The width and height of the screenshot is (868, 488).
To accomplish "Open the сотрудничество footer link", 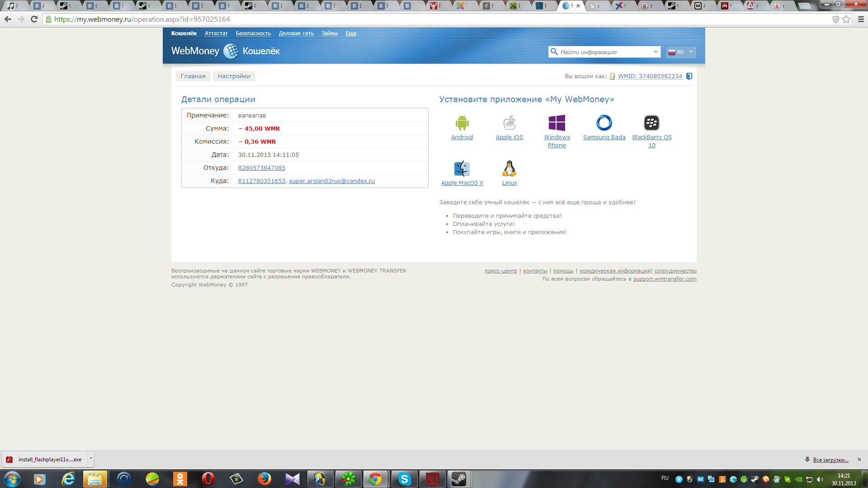I will tap(675, 271).
